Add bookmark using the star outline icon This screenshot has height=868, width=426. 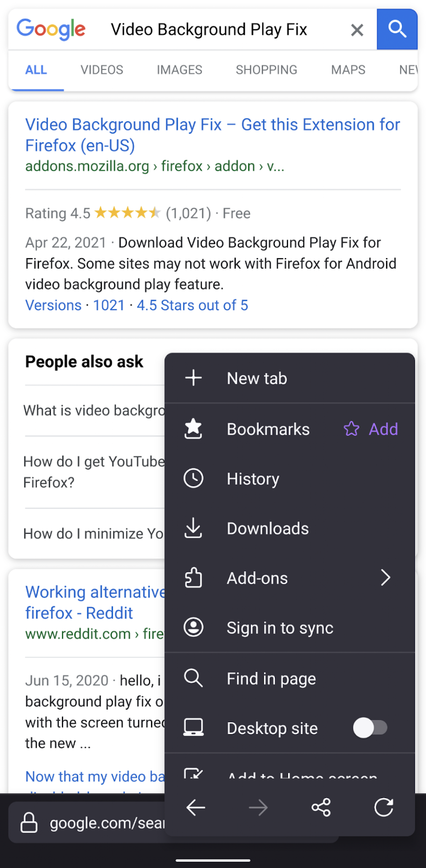pos(351,429)
